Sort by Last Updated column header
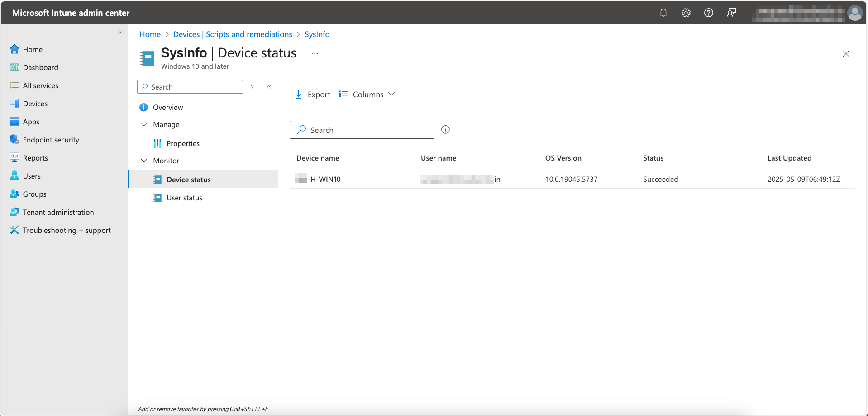The image size is (868, 416). pos(789,158)
